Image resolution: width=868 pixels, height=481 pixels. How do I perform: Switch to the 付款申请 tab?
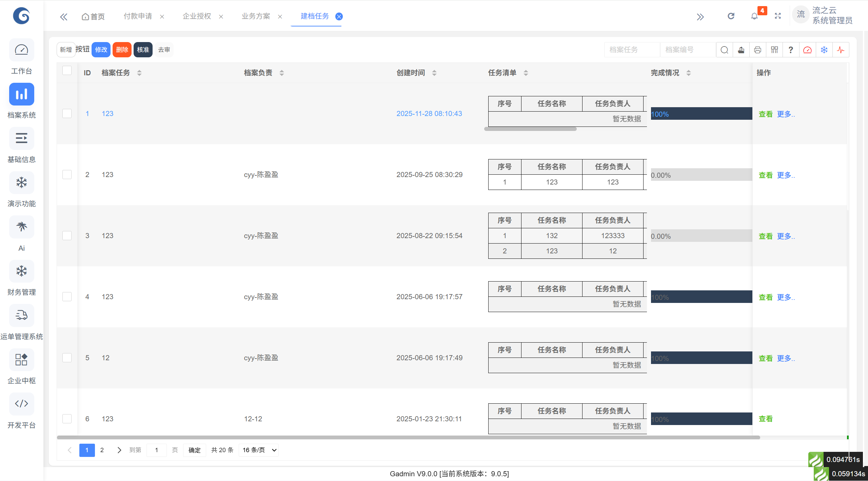point(138,16)
